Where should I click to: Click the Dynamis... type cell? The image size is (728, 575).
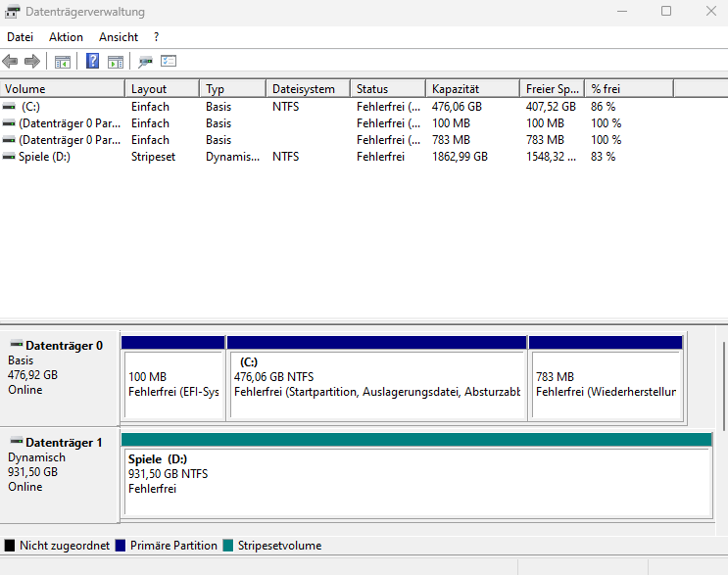(232, 157)
